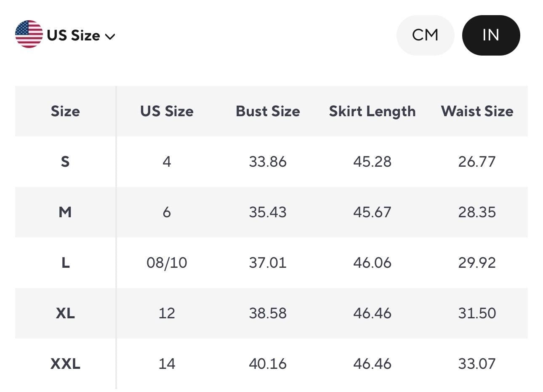Click the Waist Size column header
This screenshot has height=392, width=543.
click(x=477, y=111)
